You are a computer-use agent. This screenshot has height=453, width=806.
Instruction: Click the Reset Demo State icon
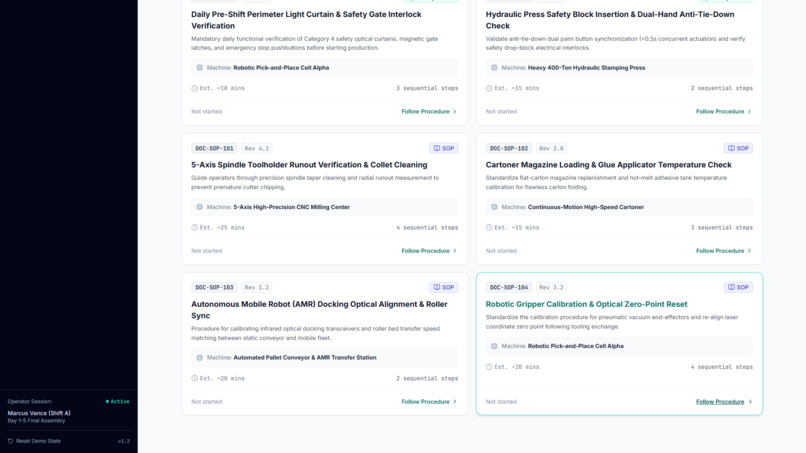(x=10, y=441)
